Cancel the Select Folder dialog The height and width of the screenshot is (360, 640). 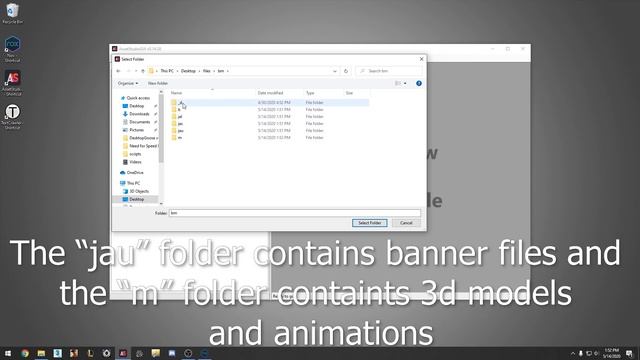[x=406, y=223]
